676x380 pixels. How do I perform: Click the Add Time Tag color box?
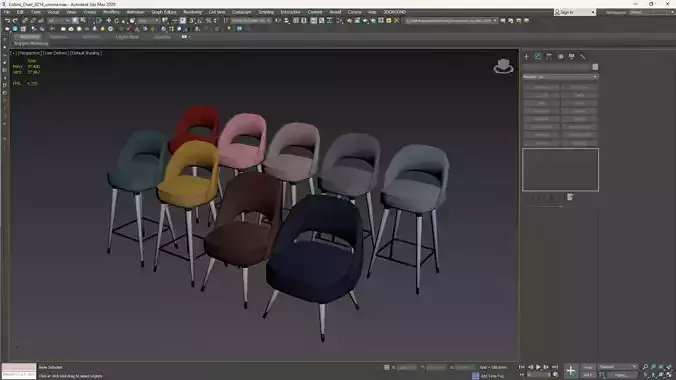475,376
